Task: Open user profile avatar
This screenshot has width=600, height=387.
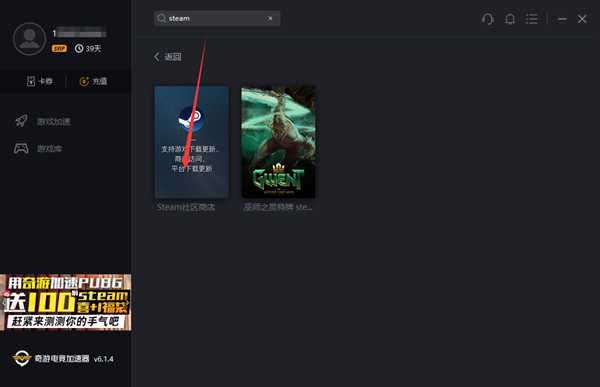Action: pyautogui.click(x=29, y=39)
